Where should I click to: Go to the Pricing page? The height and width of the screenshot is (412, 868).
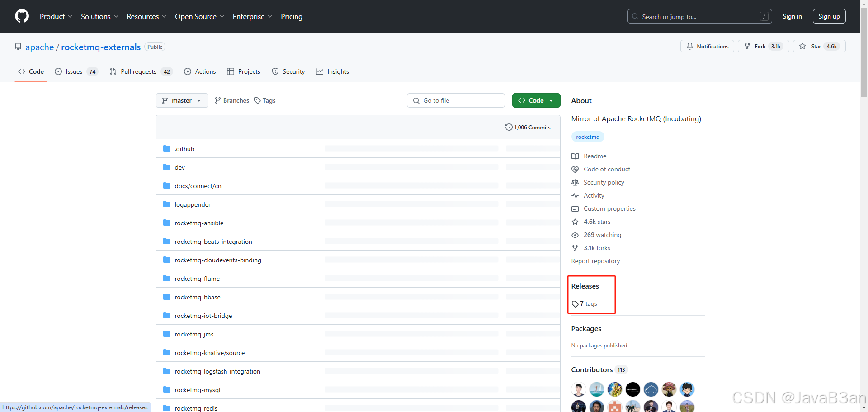tap(292, 16)
